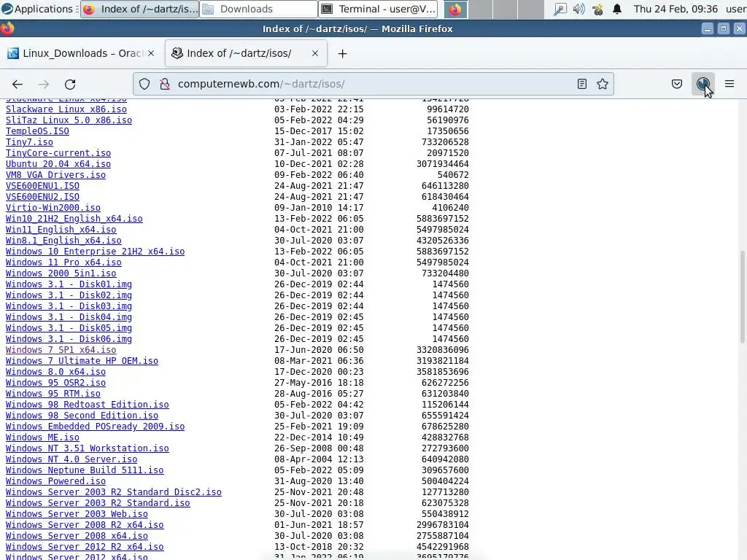Open the Firefox hamburger menu
The width and height of the screenshot is (747, 560).
coord(729,85)
